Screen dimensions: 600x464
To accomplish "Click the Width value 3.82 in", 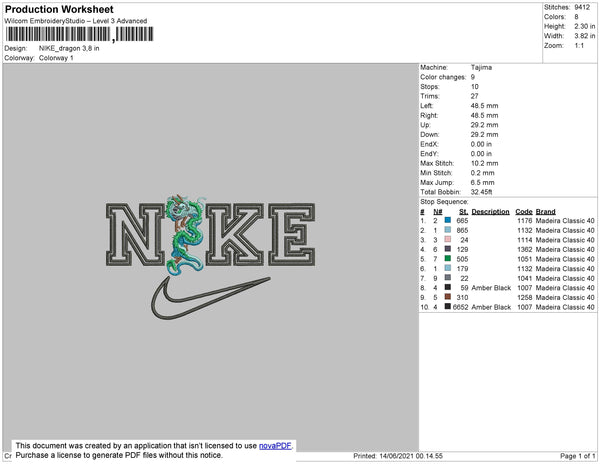I will tap(585, 36).
